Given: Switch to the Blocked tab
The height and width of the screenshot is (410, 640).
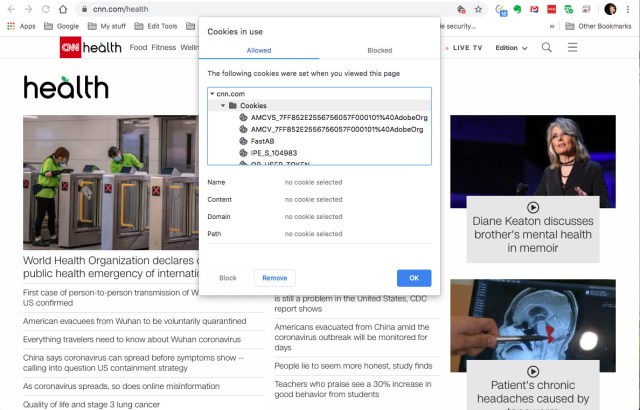Looking at the screenshot, I should tap(380, 50).
